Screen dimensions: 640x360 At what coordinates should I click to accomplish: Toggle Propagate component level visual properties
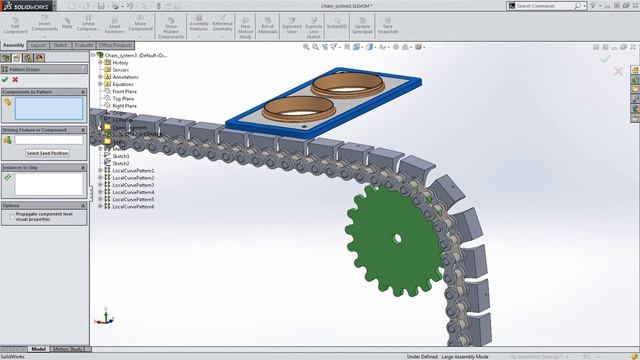tap(11, 216)
